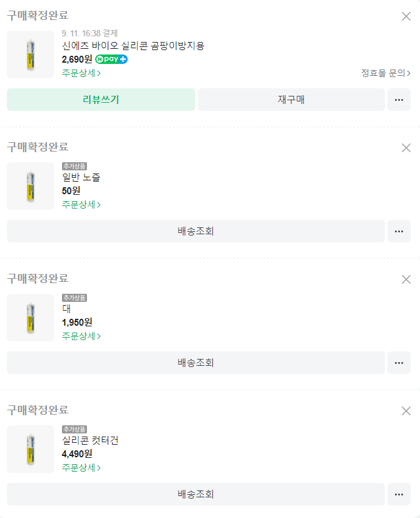Remove the 일반 노즐 order card
The width and height of the screenshot is (420, 518).
click(x=406, y=148)
